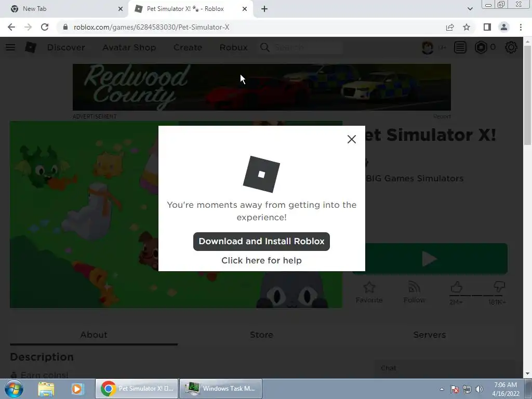Open the Roblox notifications feed icon

pos(460,47)
